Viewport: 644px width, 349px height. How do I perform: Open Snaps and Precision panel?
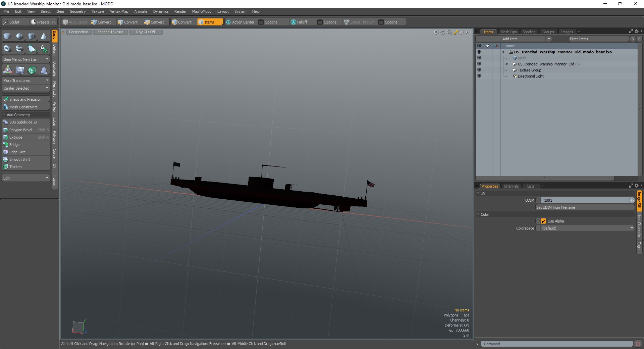tap(26, 99)
